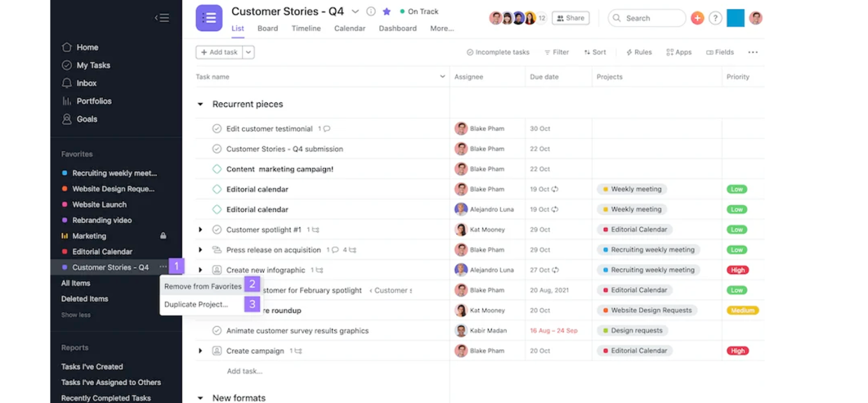Toggle the 'Incomplete tasks' filter
The height and width of the screenshot is (403, 868).
point(498,52)
